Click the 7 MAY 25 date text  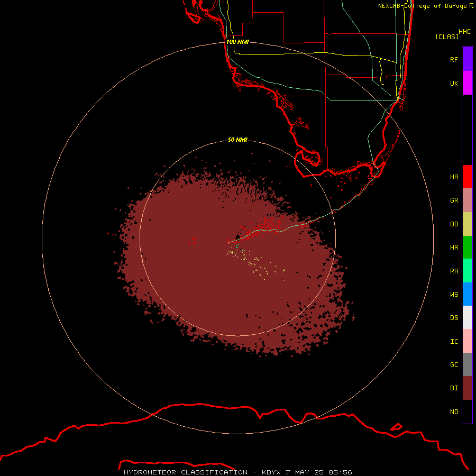click(305, 472)
